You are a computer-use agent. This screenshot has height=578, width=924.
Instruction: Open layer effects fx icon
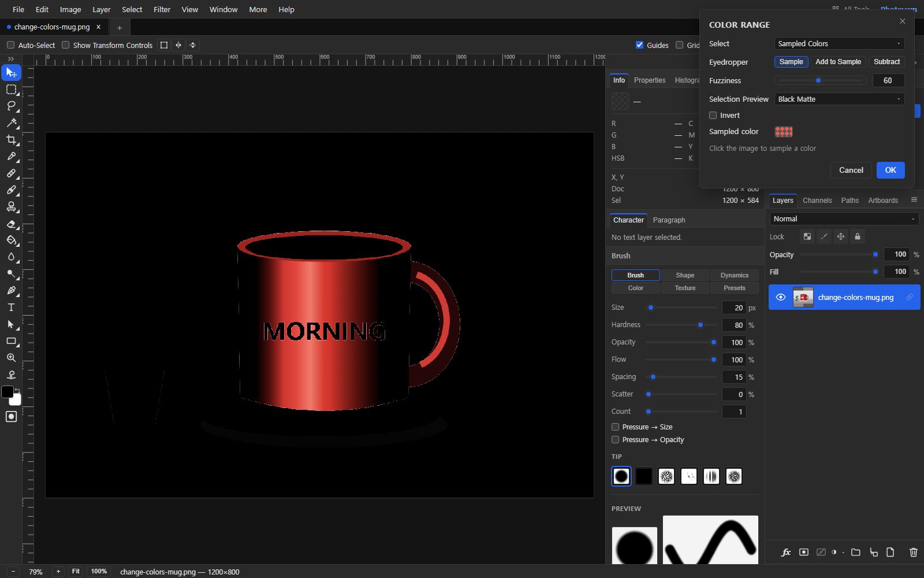coord(785,552)
